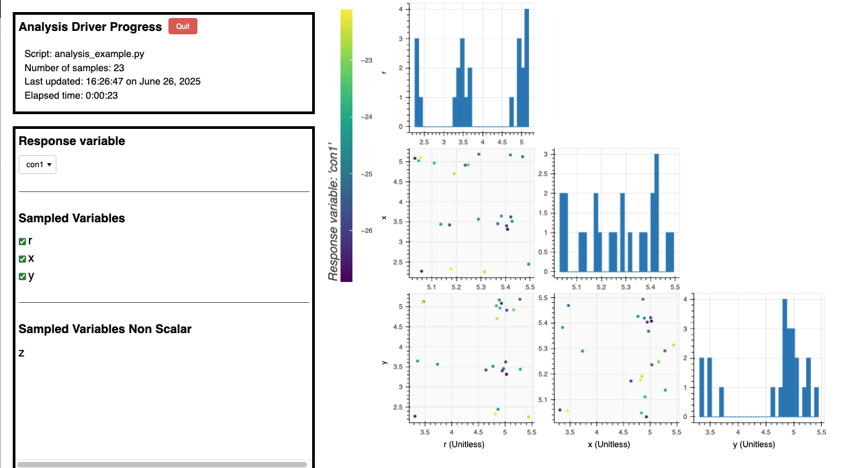Click the red Quit button
This screenshot has width=868, height=468.
(183, 26)
